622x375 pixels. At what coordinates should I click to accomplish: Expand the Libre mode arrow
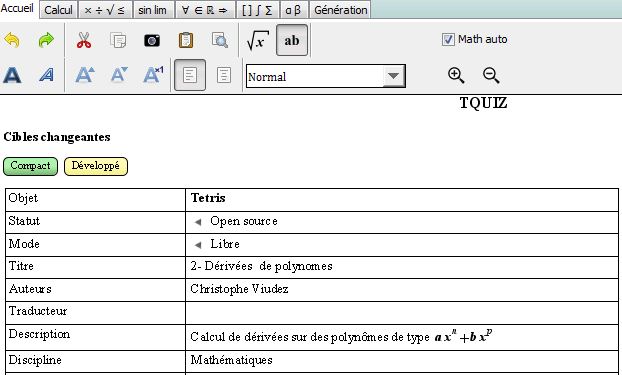[x=198, y=245]
